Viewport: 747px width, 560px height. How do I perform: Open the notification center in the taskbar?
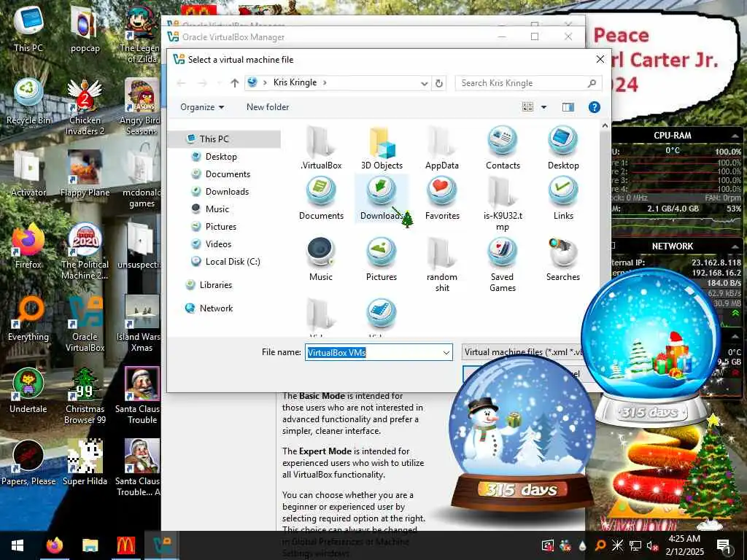pyautogui.click(x=724, y=545)
